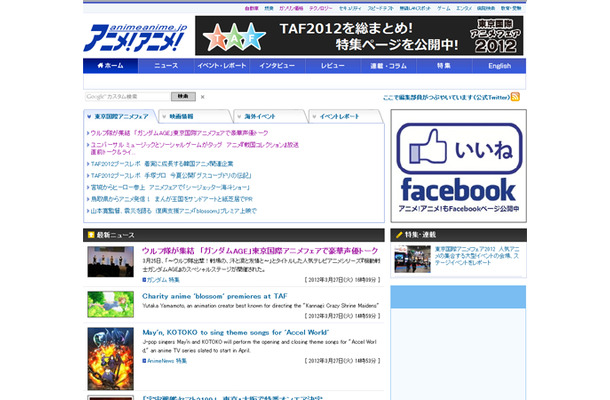
Task: Open the RSS feed icon
Action: pos(515,96)
